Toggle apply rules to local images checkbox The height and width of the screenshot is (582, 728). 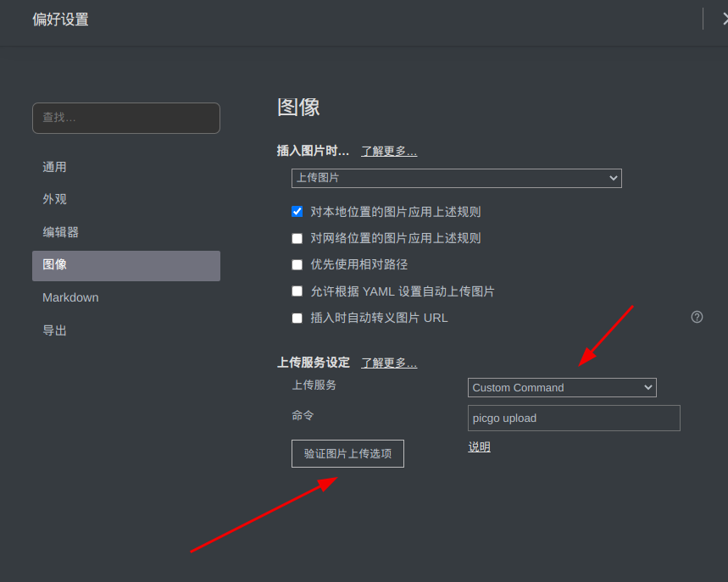tap(297, 212)
